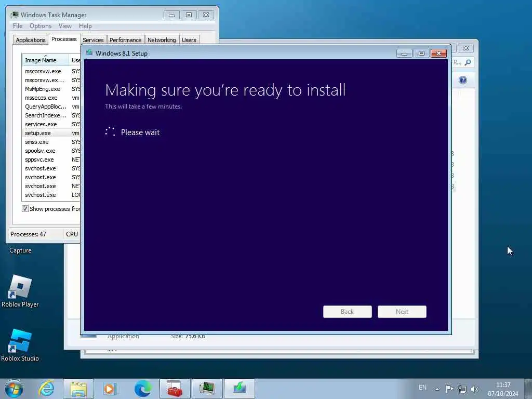Click the Capture desktop icon label

coord(20,250)
